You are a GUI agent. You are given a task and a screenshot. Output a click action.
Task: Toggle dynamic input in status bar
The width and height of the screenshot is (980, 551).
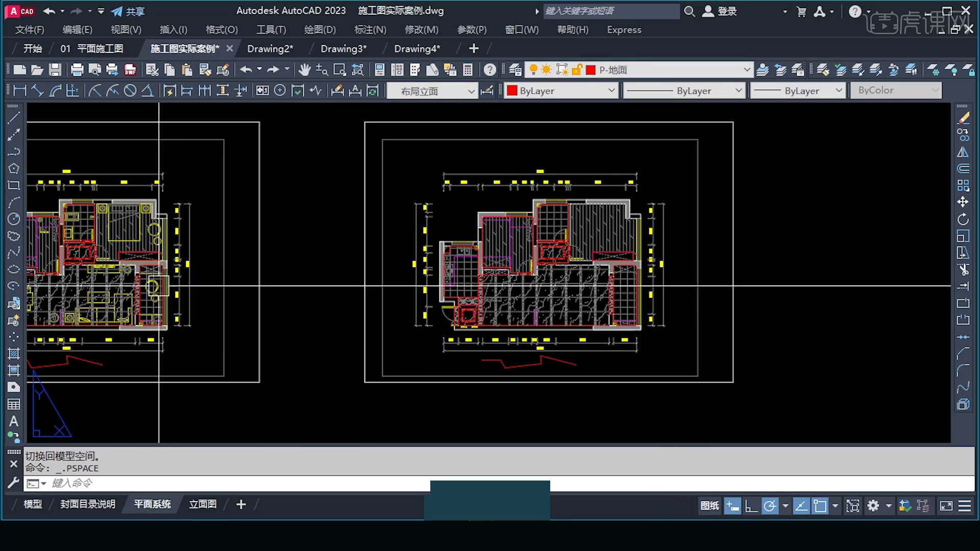(x=732, y=506)
